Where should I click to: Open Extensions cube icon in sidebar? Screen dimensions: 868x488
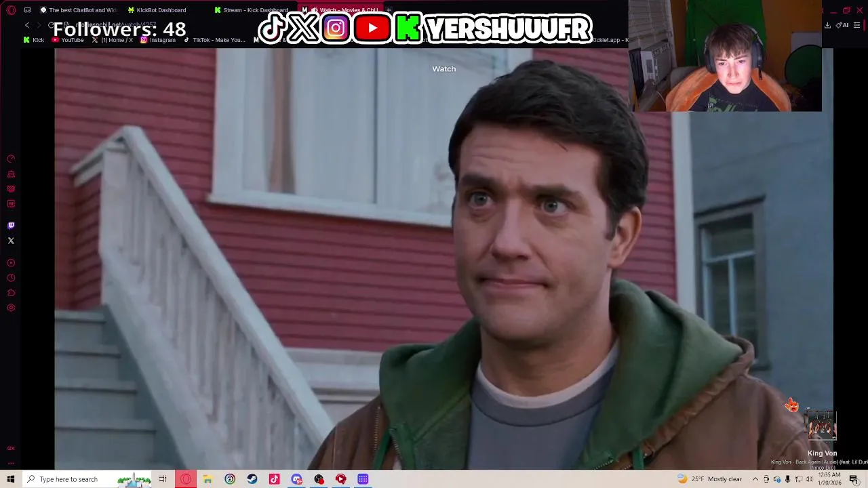(x=11, y=293)
